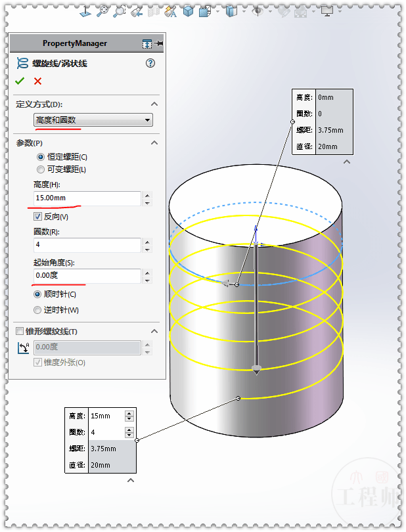The image size is (406, 532).
Task: Collapse the 定义方式 section
Action: [154, 104]
